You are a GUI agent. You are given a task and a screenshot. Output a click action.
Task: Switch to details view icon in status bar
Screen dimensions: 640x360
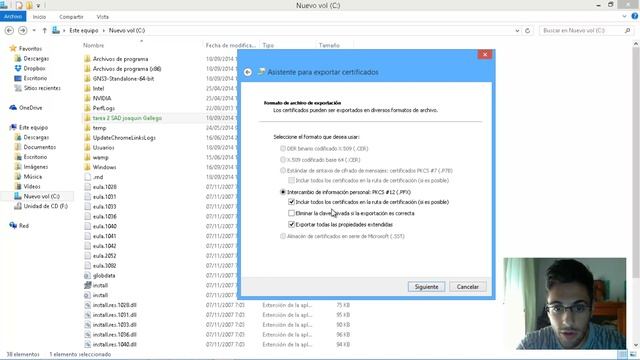[x=622, y=354]
